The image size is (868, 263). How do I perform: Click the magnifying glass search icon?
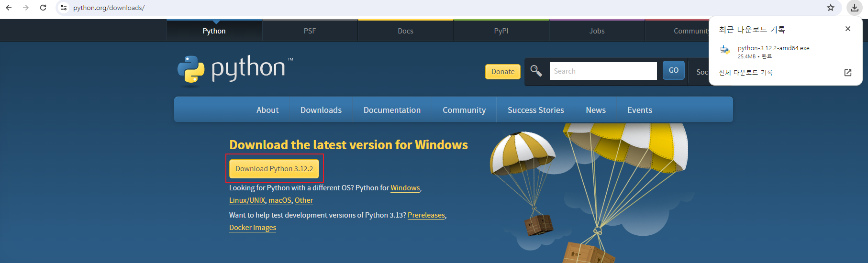[536, 71]
